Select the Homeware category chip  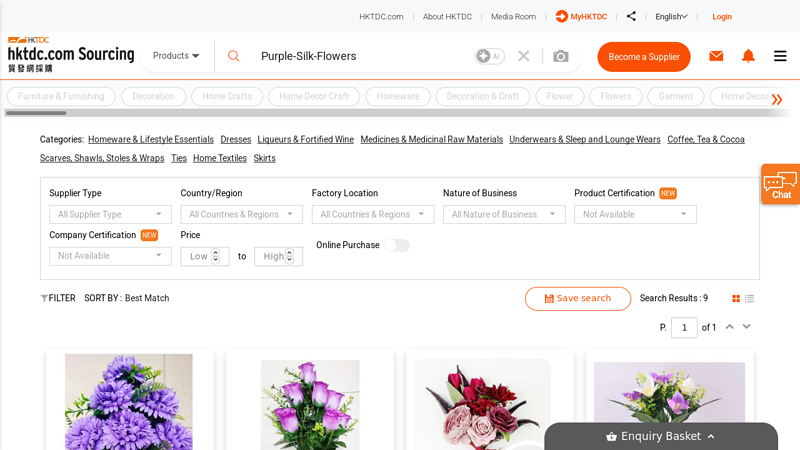point(398,97)
